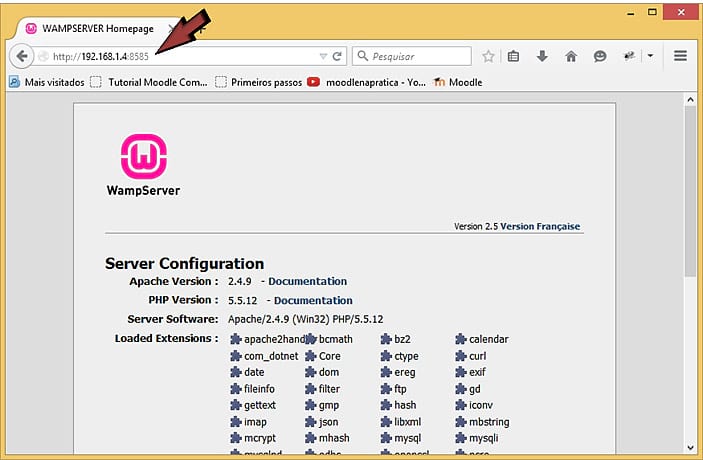Screen dimensions: 703x460
Task: Open PHP Documentation link
Action: pos(313,300)
